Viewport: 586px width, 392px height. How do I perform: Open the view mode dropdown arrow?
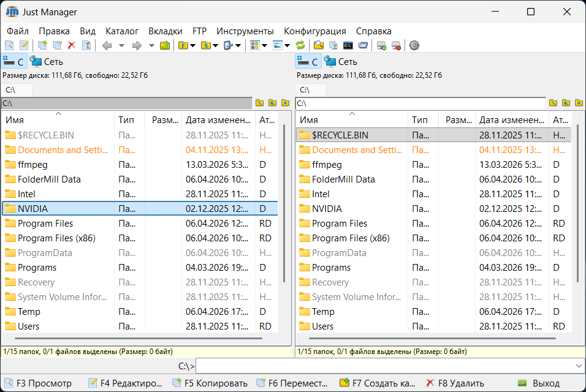click(265, 45)
